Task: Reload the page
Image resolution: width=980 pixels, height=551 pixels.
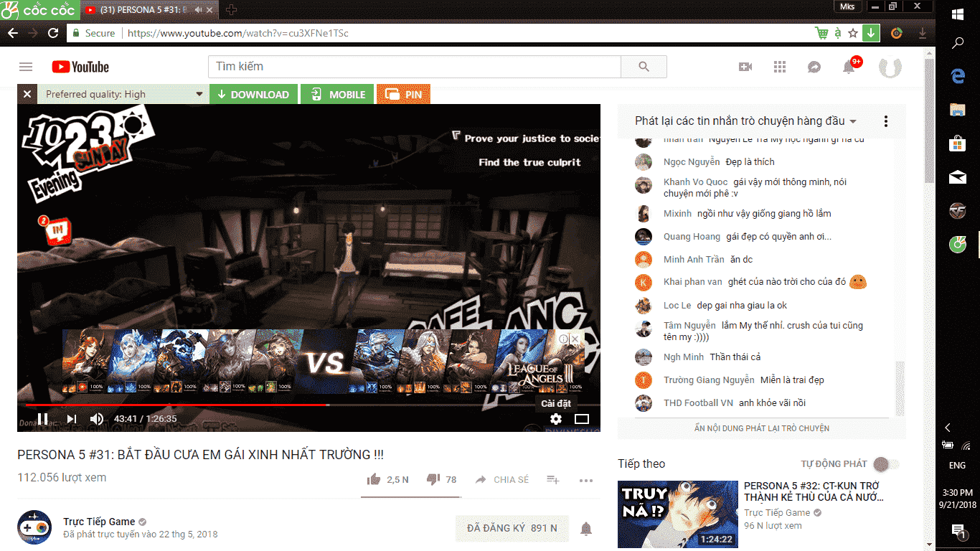Action: [53, 33]
